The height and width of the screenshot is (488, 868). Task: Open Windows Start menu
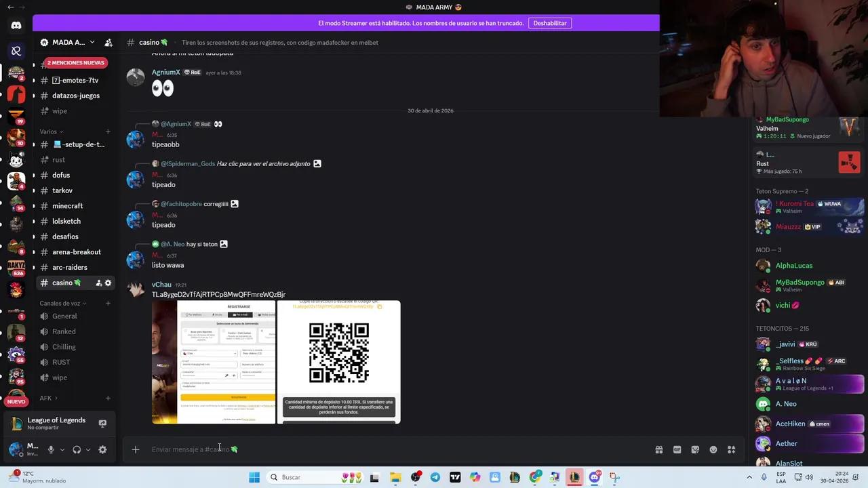click(x=254, y=477)
